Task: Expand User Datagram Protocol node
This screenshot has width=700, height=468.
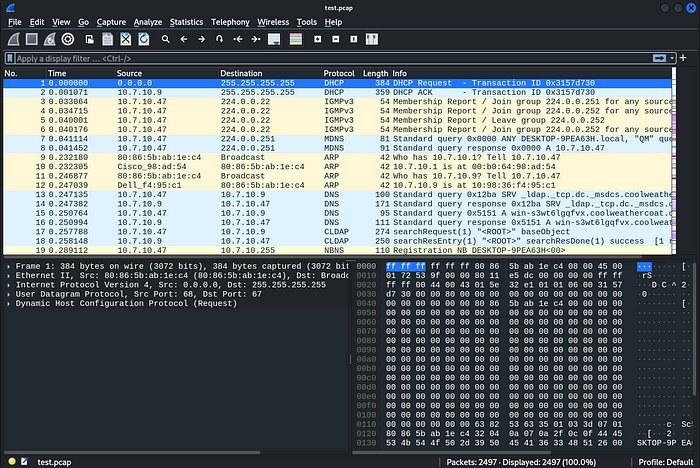Action: tap(8, 294)
